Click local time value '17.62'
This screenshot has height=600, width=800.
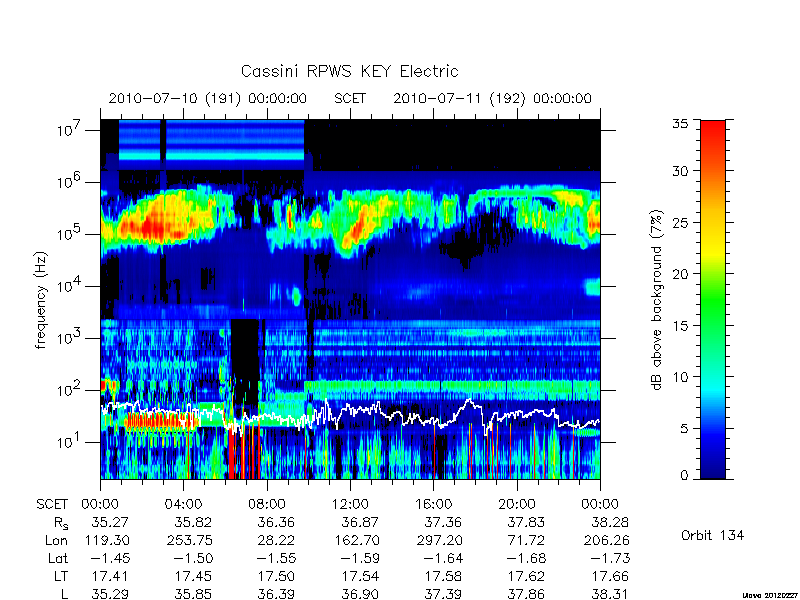point(526,577)
